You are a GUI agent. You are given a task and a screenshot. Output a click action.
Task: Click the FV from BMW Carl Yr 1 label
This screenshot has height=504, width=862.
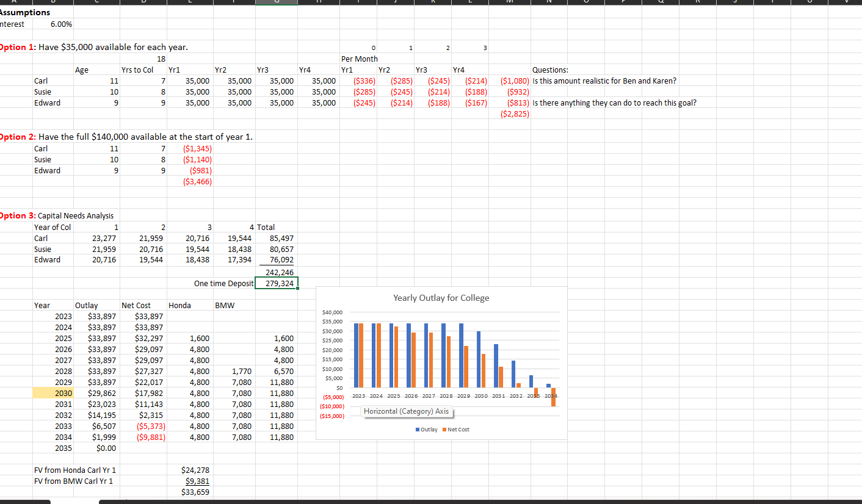coord(73,481)
